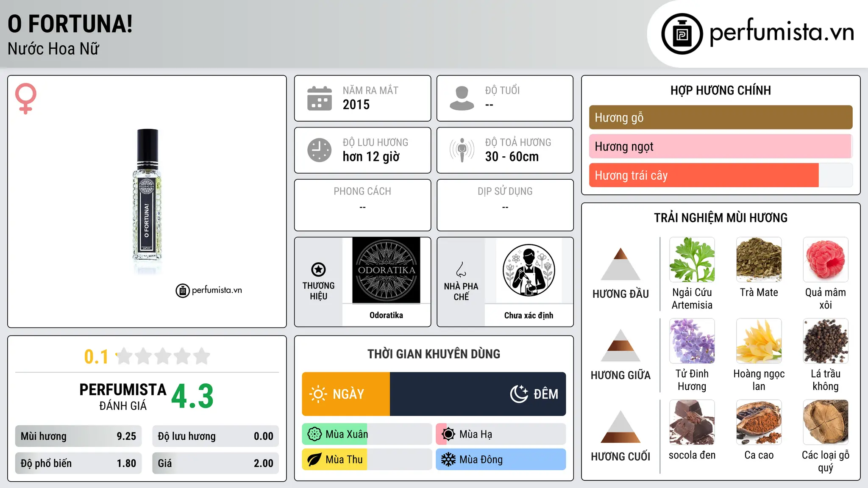Click the leaf icon for Mùa Thu

[x=314, y=460]
